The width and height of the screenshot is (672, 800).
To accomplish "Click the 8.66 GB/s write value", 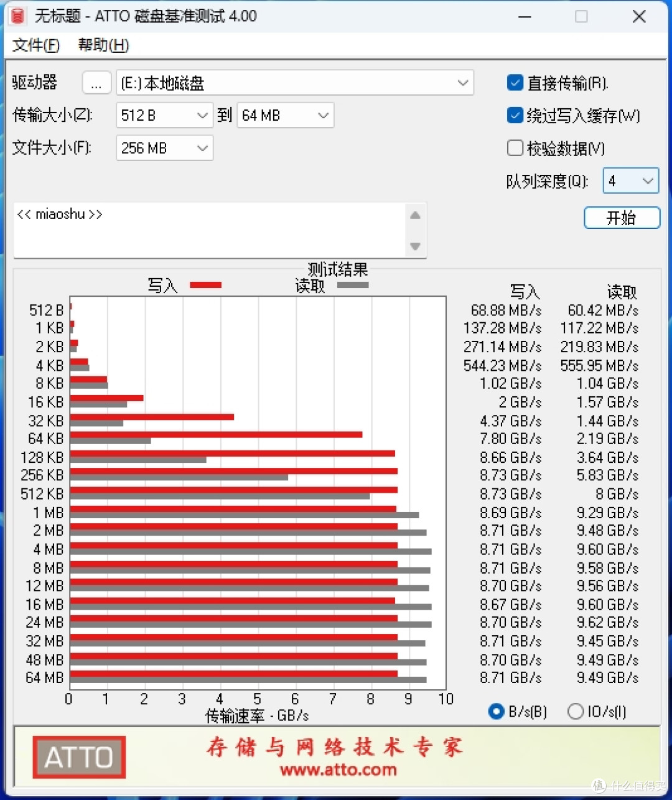I will [510, 458].
